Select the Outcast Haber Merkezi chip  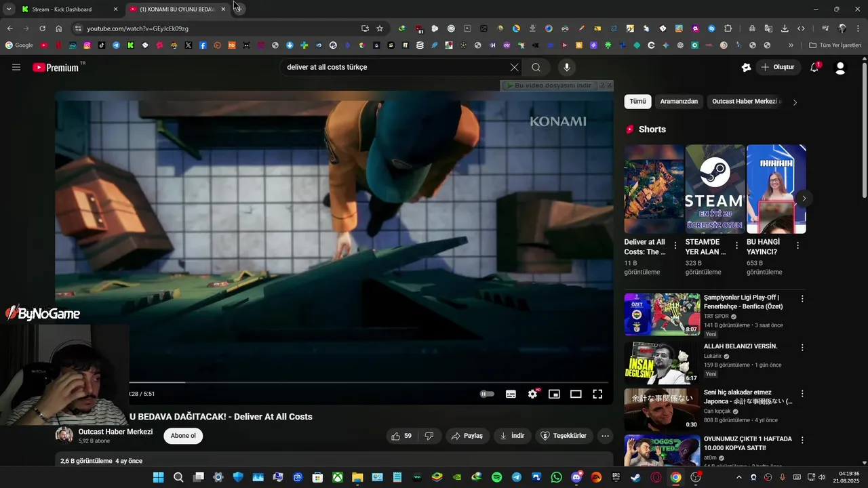tap(745, 102)
